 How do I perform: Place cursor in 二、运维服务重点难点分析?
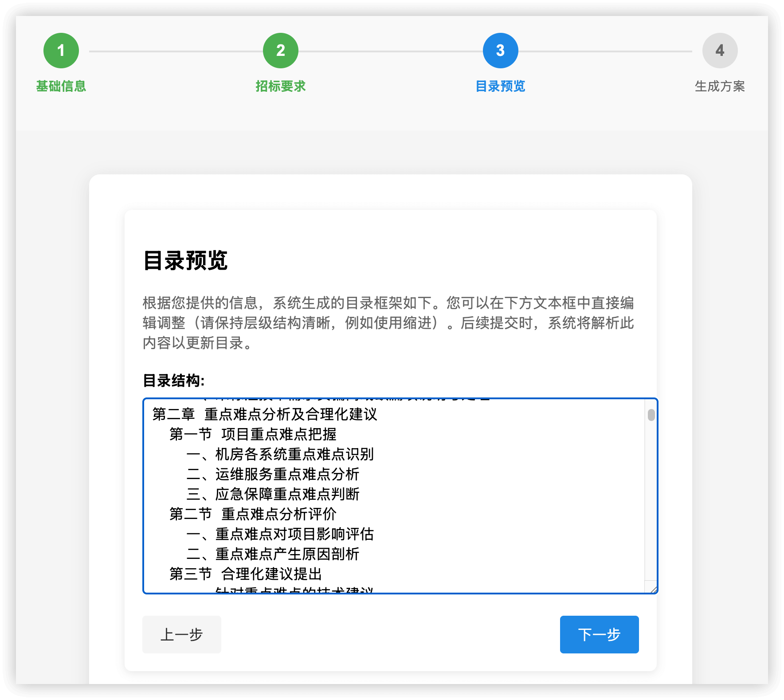(x=273, y=474)
